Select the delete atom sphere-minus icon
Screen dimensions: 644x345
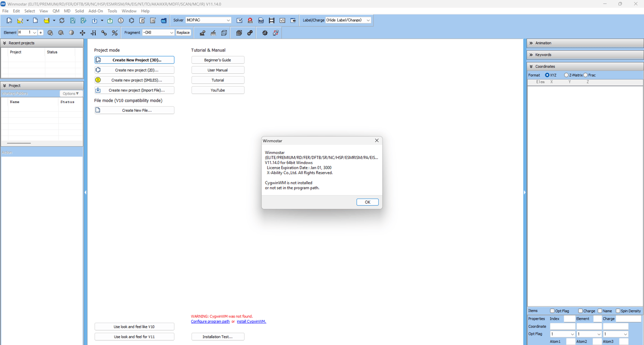click(x=61, y=33)
